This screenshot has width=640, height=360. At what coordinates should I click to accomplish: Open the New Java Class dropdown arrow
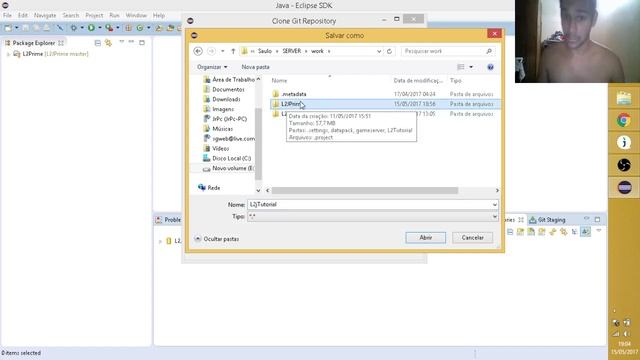tap(148, 28)
